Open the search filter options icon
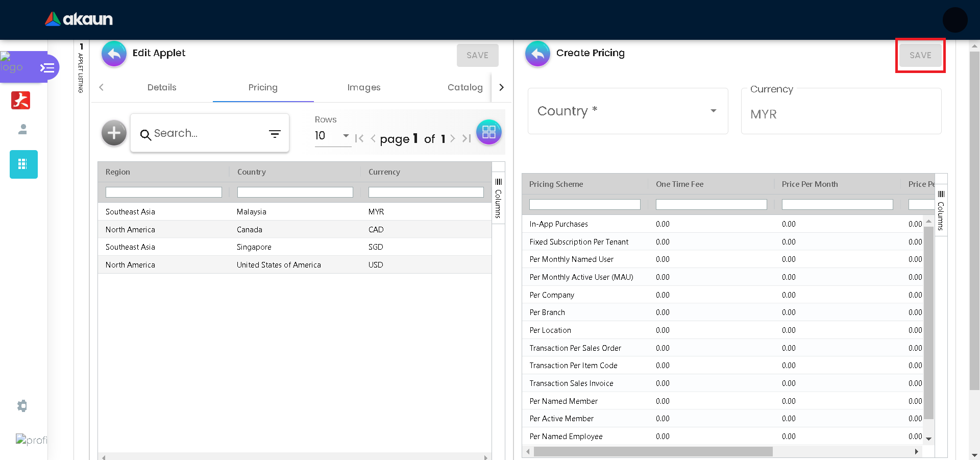The image size is (980, 460). pyautogui.click(x=275, y=134)
